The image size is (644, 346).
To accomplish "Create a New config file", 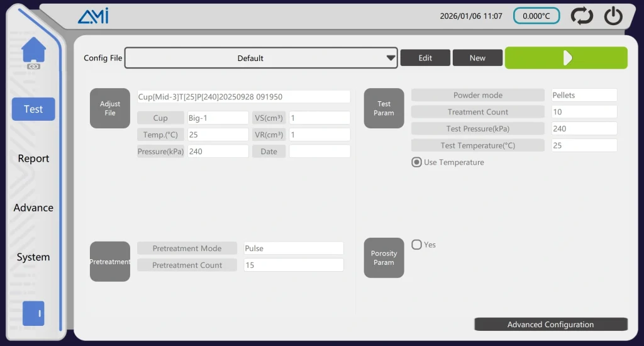I will click(477, 58).
